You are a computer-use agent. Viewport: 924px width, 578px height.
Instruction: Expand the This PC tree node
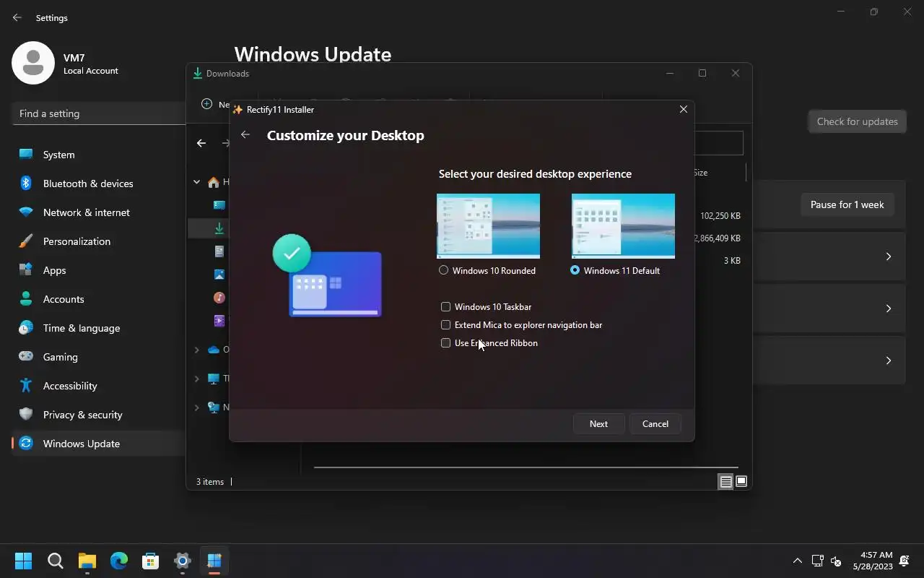click(x=196, y=379)
